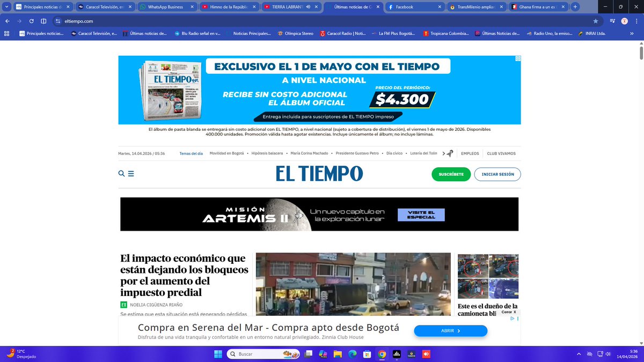Image resolution: width=644 pixels, height=362 pixels.
Task: Click the SUSCRÍBETE button
Action: pos(451,174)
